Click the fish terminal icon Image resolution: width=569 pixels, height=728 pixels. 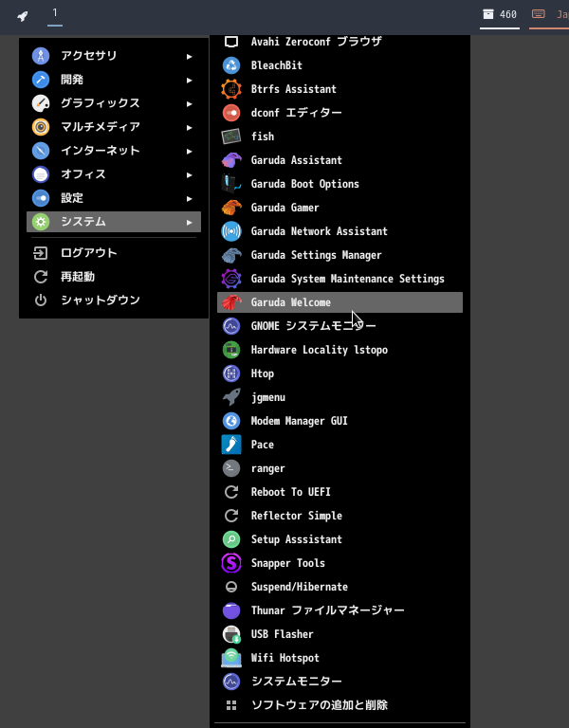(231, 136)
